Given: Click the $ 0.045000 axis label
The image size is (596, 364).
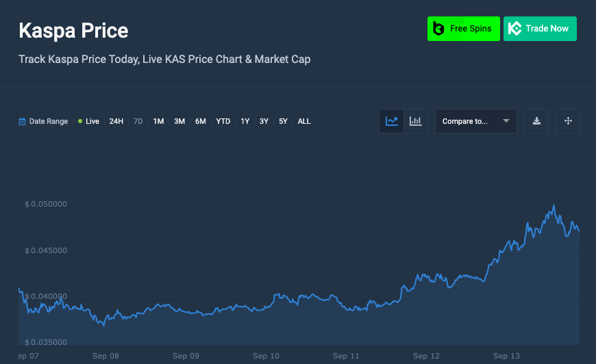Looking at the screenshot, I should pos(46,250).
